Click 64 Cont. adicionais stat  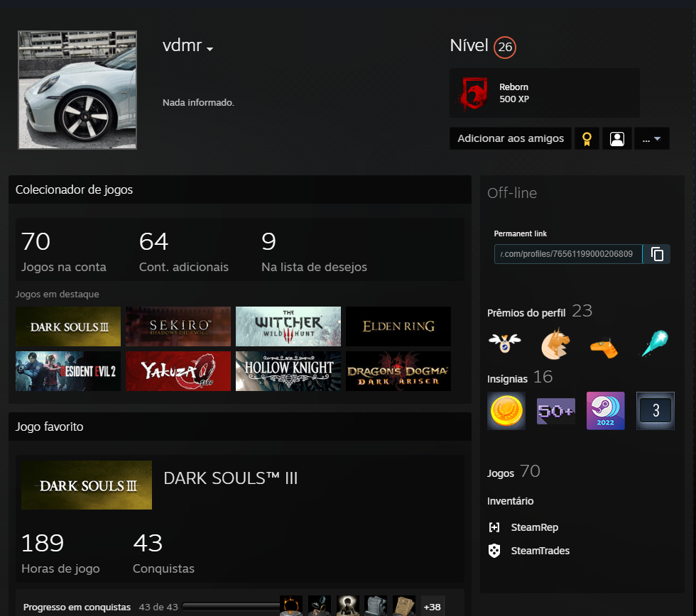point(184,251)
